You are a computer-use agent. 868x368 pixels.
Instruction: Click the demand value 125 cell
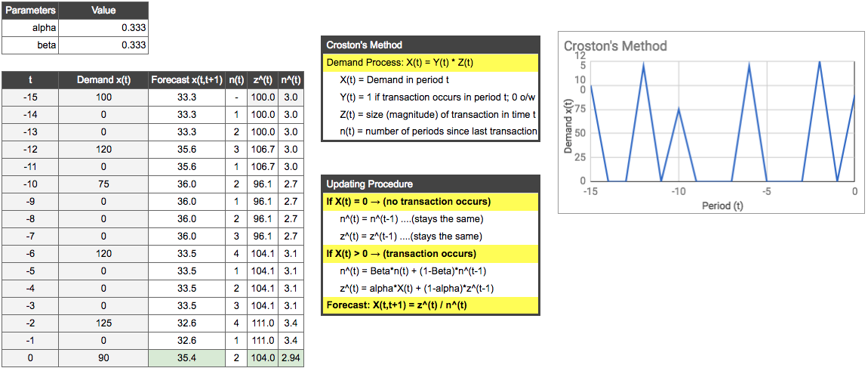tap(104, 323)
